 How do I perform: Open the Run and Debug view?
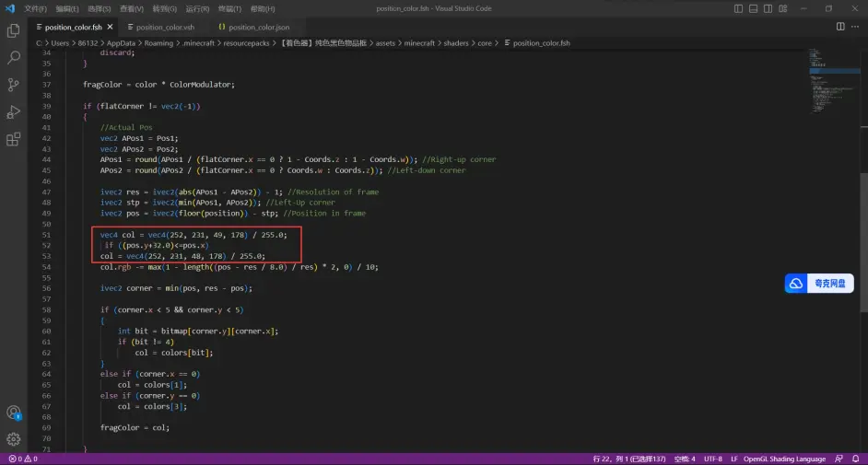(x=13, y=112)
